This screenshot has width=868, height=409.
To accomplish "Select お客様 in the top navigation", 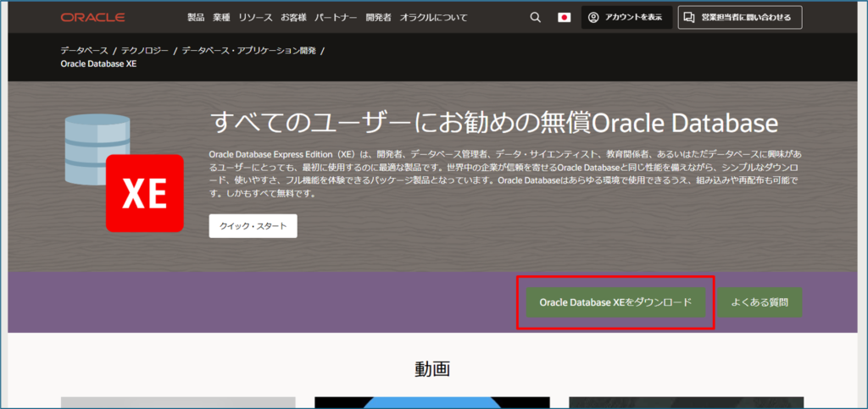I will click(293, 17).
